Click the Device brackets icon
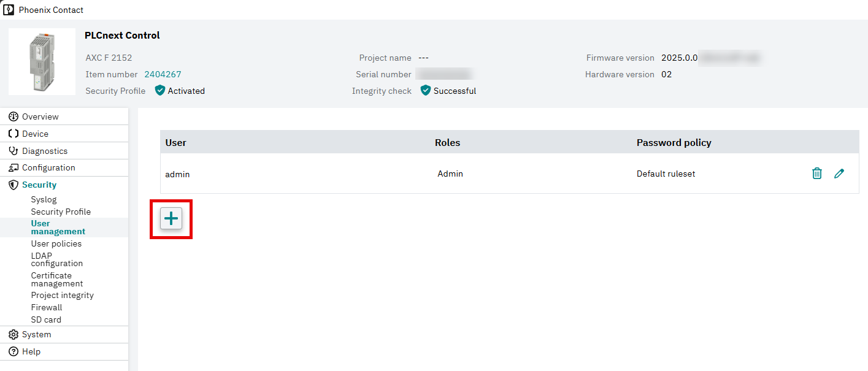 pos(13,134)
